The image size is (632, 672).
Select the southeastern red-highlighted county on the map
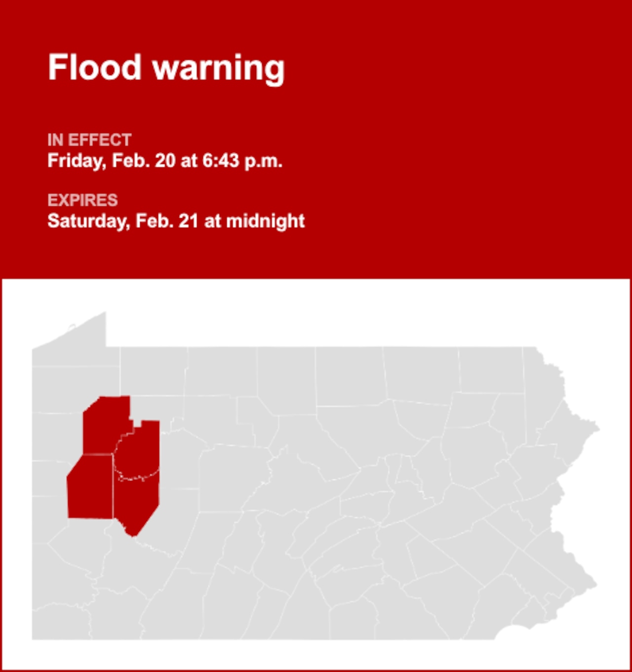(x=137, y=504)
